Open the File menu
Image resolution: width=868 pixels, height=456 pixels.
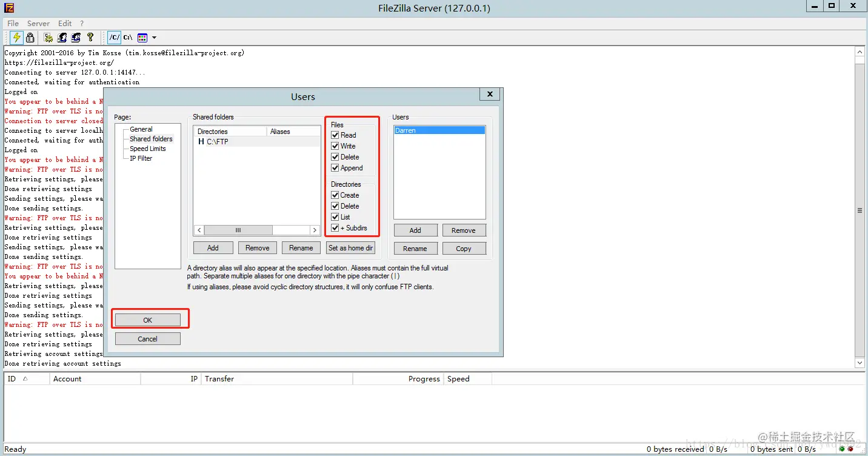pyautogui.click(x=13, y=23)
